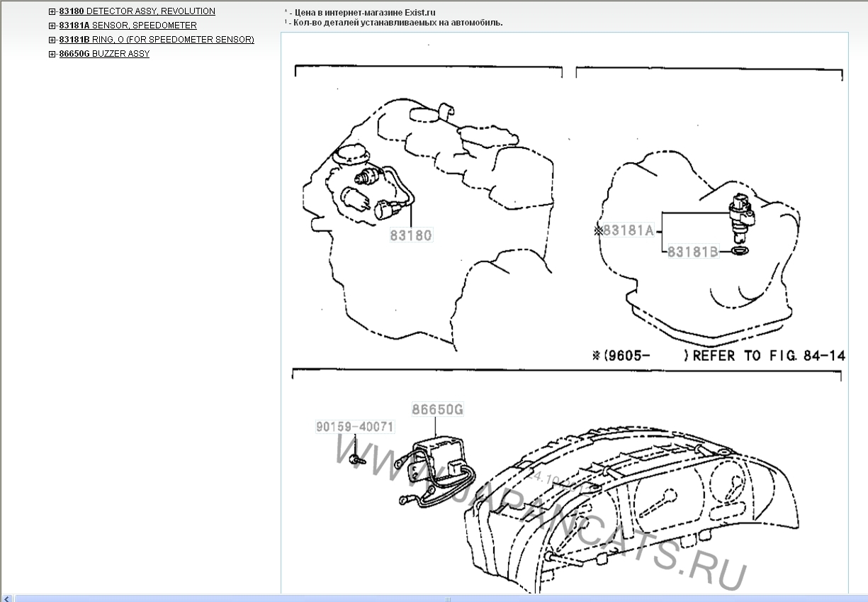The width and height of the screenshot is (868, 602).
Task: Select the 90159-40071 part number label
Action: pos(354,427)
